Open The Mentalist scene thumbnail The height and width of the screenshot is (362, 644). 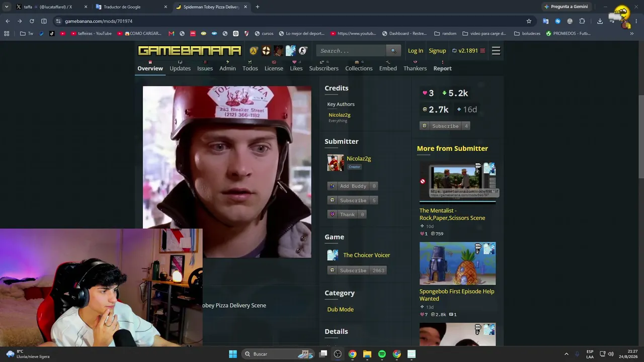coord(457,182)
